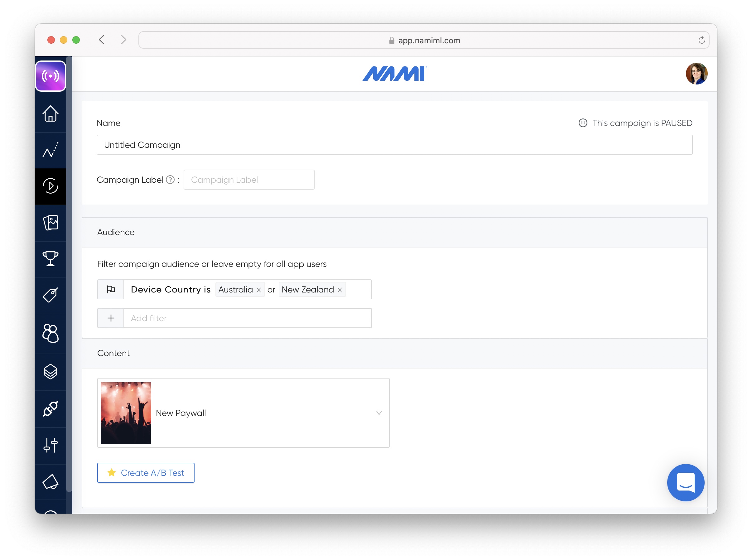Open the stacked layers sidebar icon
The image size is (752, 560).
tap(51, 372)
